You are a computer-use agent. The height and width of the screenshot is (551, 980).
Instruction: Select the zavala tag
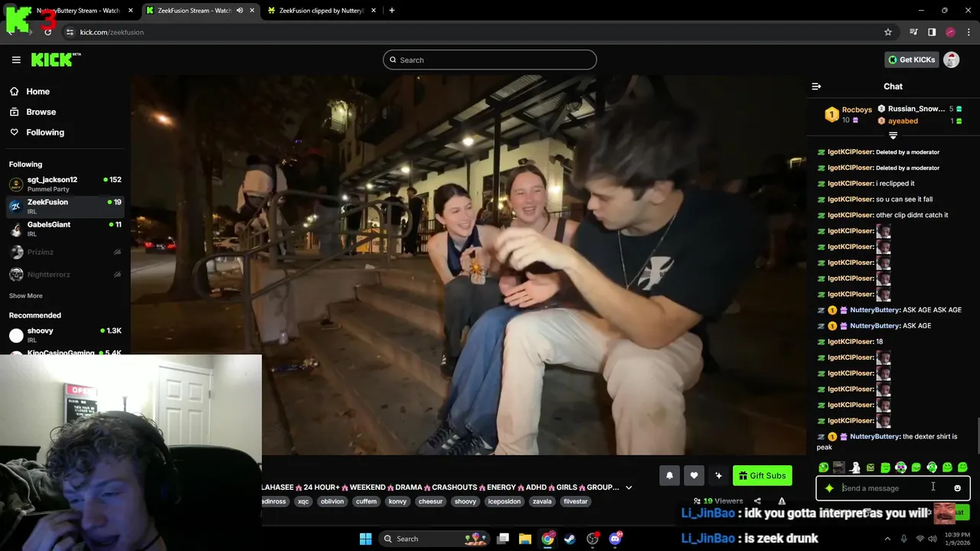pos(542,501)
